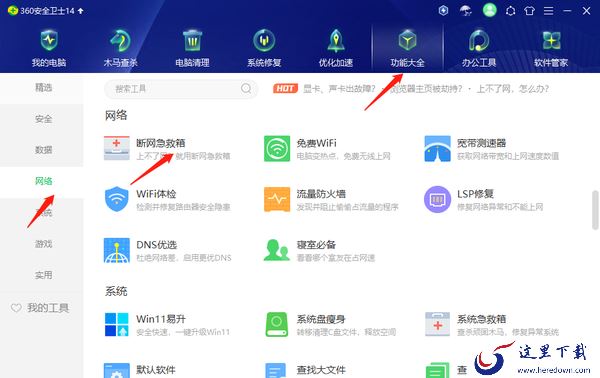Click the Win11易升 title text

coord(161,319)
